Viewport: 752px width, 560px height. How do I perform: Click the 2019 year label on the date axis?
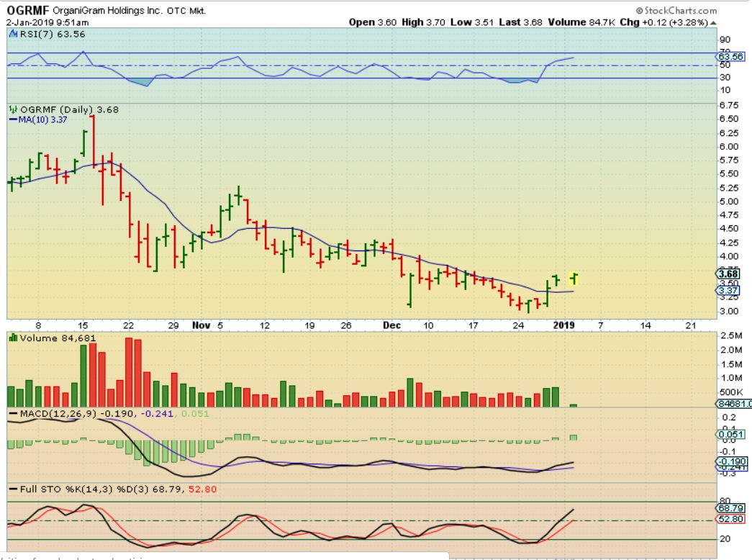[563, 325]
